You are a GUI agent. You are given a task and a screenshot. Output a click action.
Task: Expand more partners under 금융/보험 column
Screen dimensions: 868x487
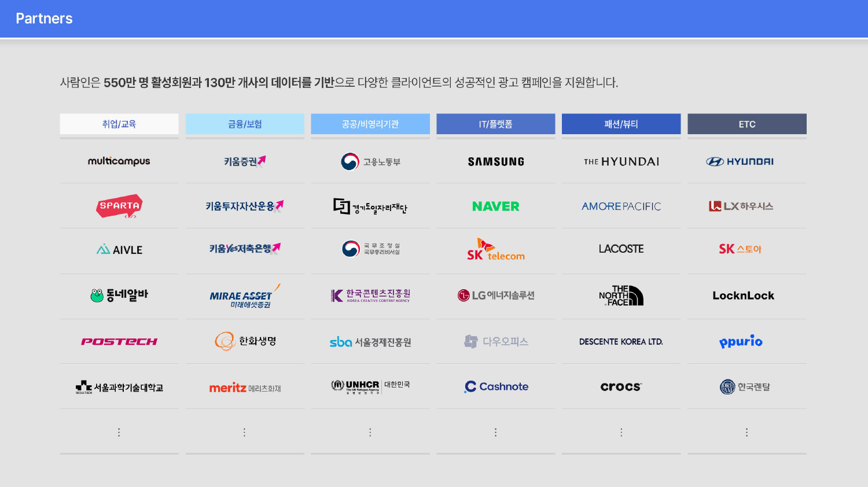pos(245,432)
